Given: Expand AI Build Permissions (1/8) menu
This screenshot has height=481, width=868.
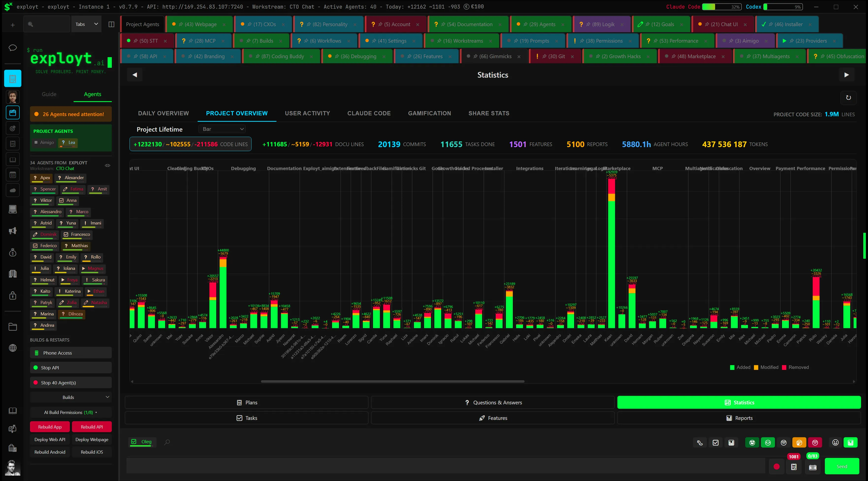Looking at the screenshot, I should point(71,412).
